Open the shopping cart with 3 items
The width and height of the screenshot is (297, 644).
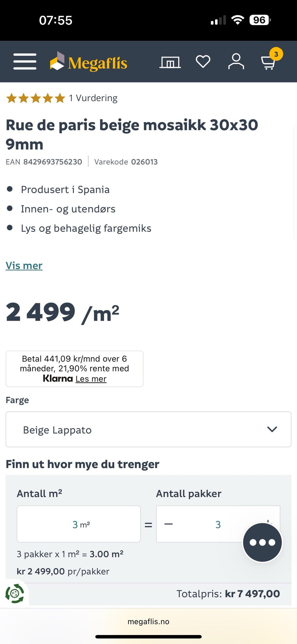point(269,62)
